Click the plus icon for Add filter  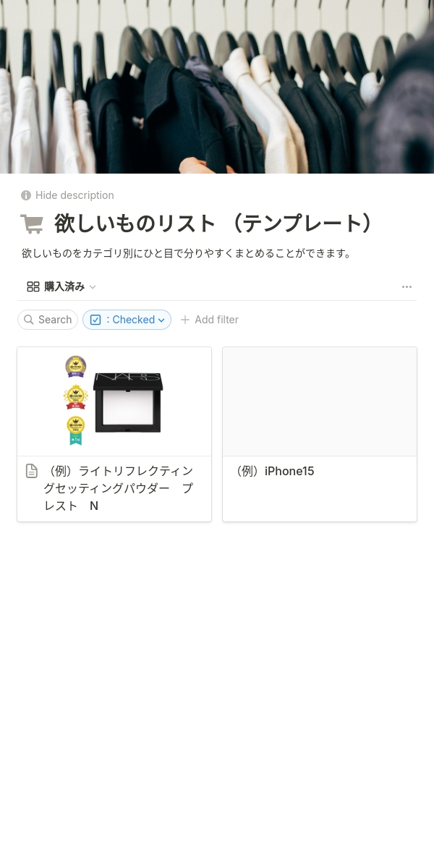(185, 320)
